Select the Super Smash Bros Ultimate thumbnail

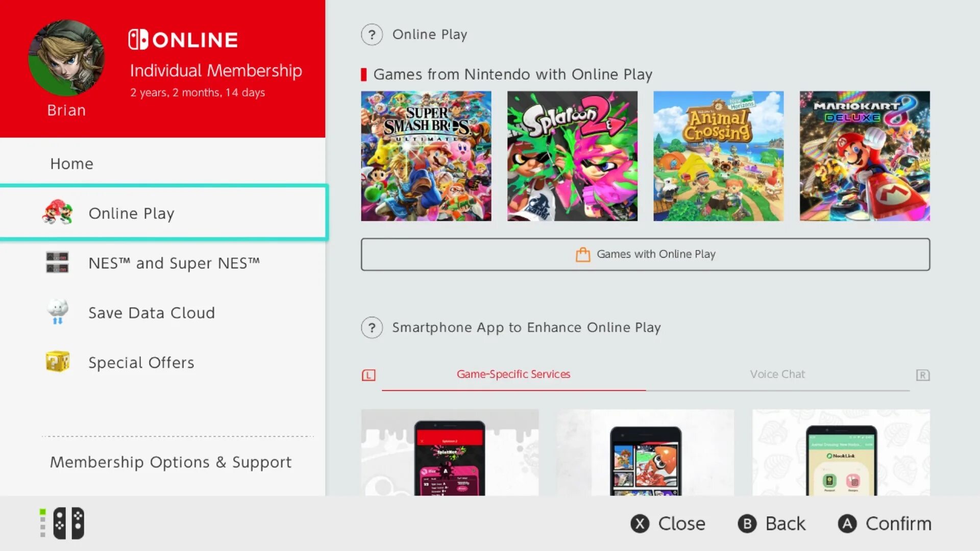point(426,156)
